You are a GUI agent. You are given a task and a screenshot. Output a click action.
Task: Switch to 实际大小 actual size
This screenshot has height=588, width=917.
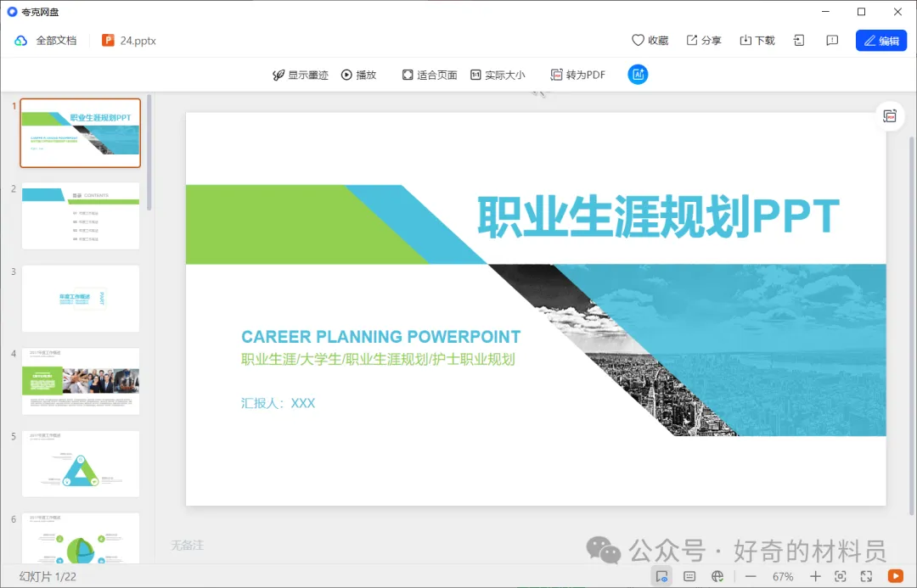tap(498, 75)
